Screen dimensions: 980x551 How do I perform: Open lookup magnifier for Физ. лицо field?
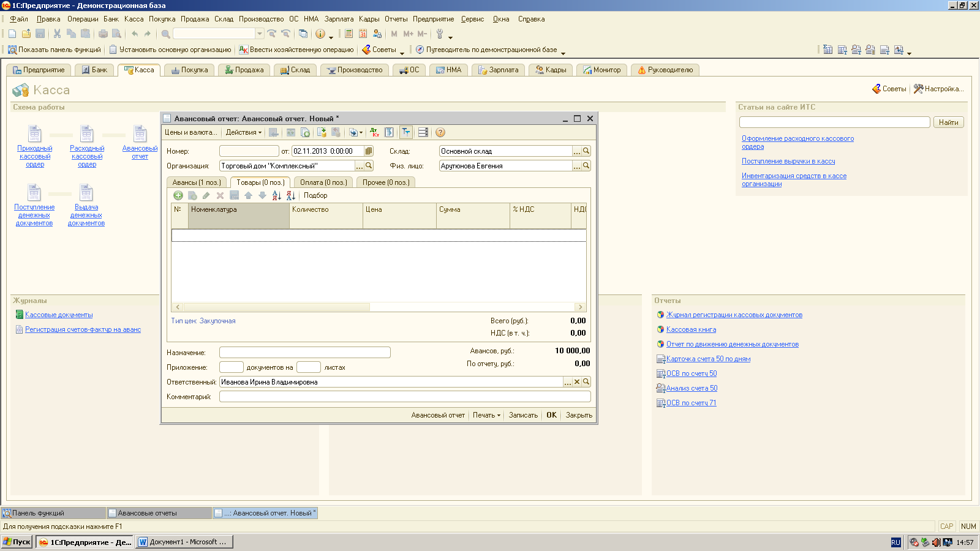pyautogui.click(x=586, y=166)
